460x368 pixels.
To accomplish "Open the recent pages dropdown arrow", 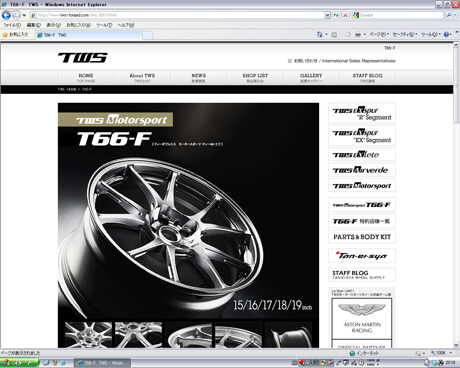I will (24, 15).
